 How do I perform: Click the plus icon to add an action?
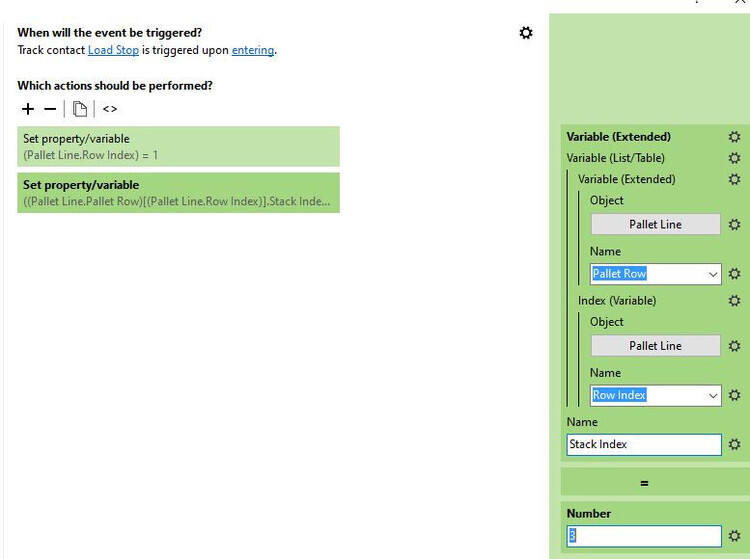tap(28, 109)
